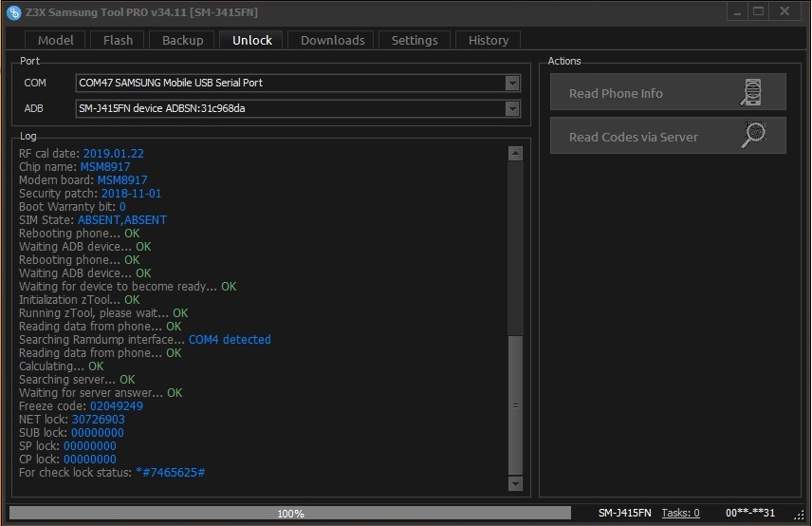The height and width of the screenshot is (526, 812).
Task: View the History tab
Action: click(x=489, y=41)
